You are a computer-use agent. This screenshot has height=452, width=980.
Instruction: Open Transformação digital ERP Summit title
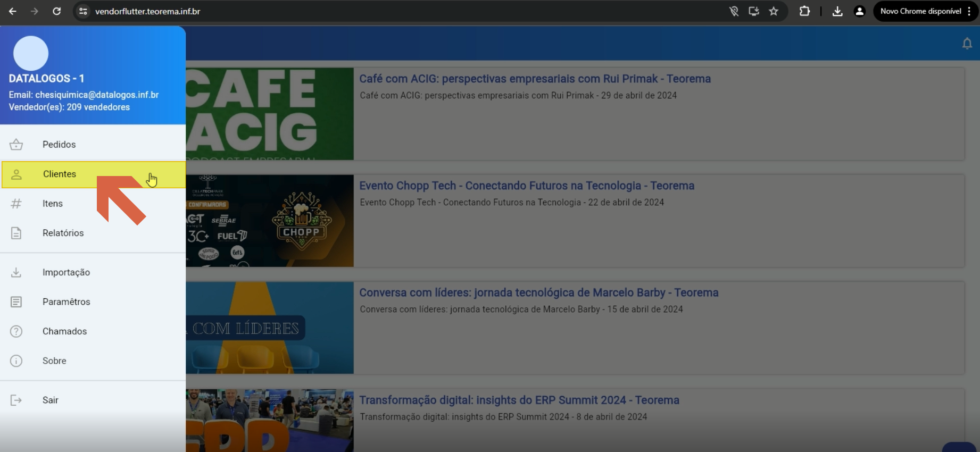(x=519, y=400)
